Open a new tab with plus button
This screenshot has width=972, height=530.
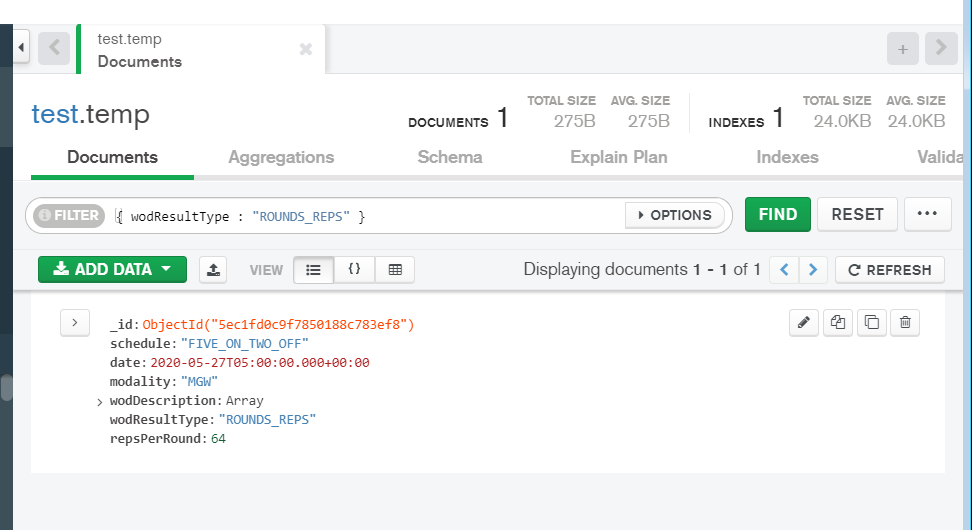[x=902, y=49]
